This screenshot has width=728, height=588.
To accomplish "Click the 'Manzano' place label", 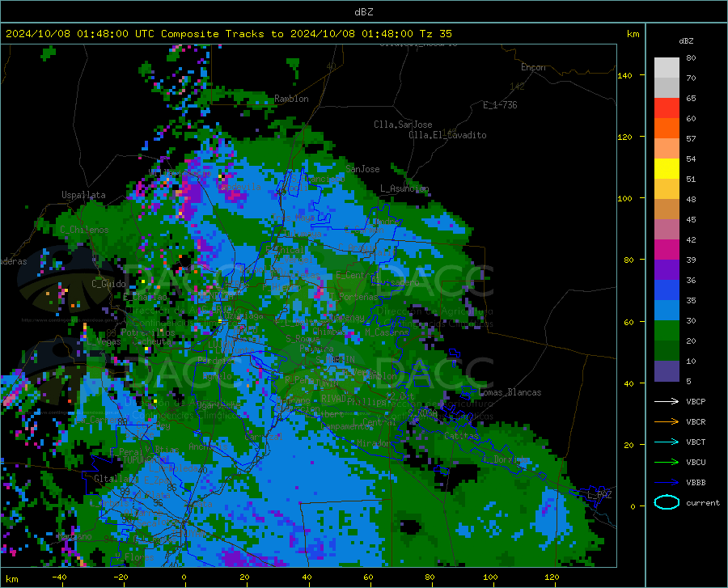I will (74, 536).
